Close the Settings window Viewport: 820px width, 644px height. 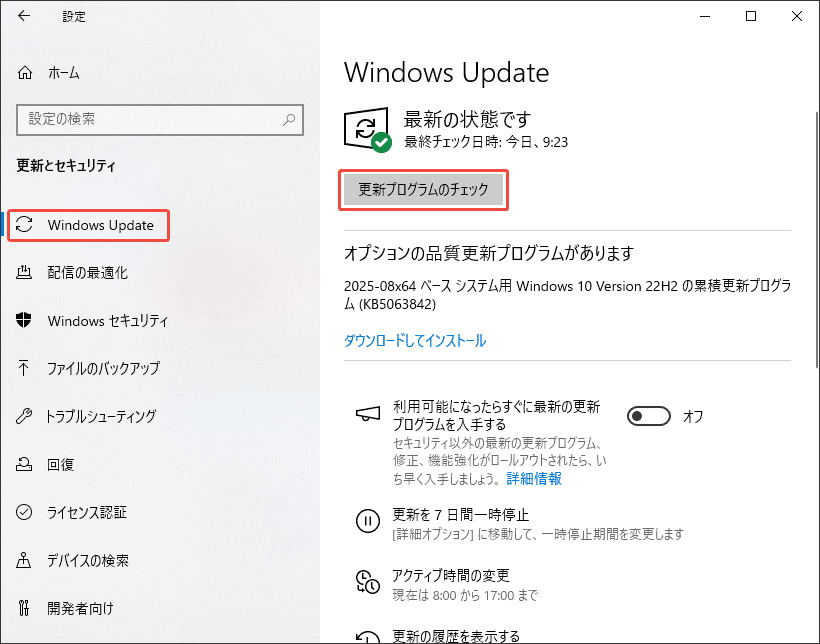797,16
